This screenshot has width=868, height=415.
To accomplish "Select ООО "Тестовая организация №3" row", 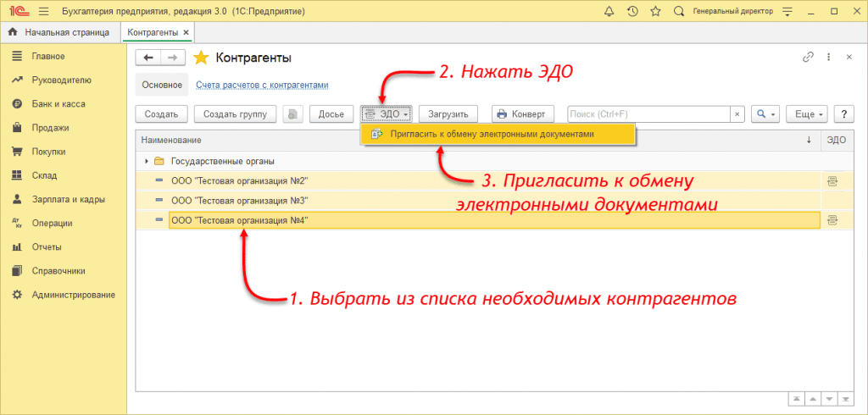I will (239, 201).
